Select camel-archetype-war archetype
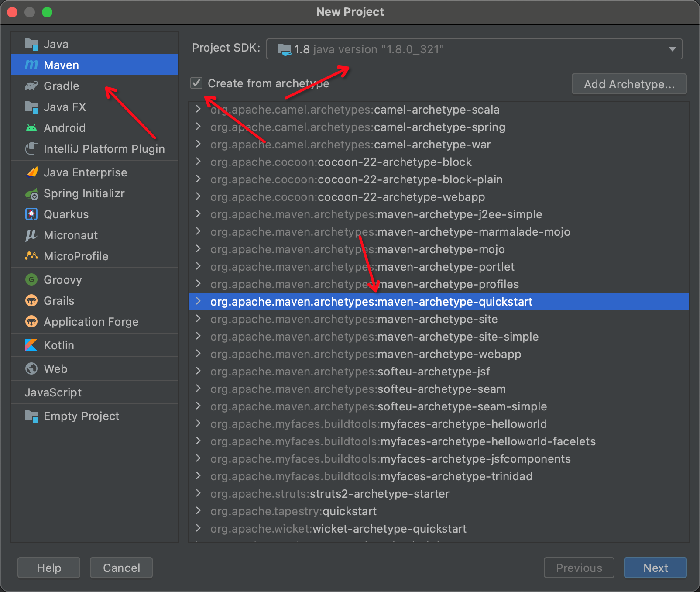 click(439, 145)
